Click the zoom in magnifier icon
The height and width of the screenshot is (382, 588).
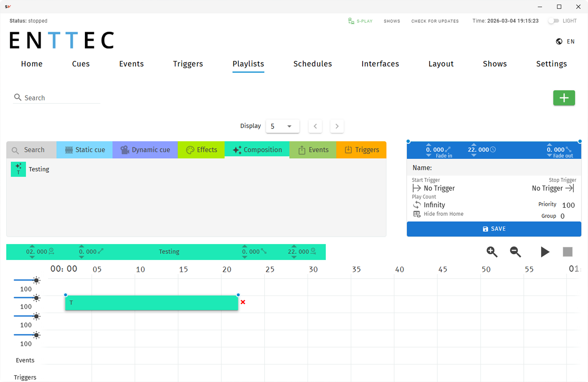pos(492,252)
